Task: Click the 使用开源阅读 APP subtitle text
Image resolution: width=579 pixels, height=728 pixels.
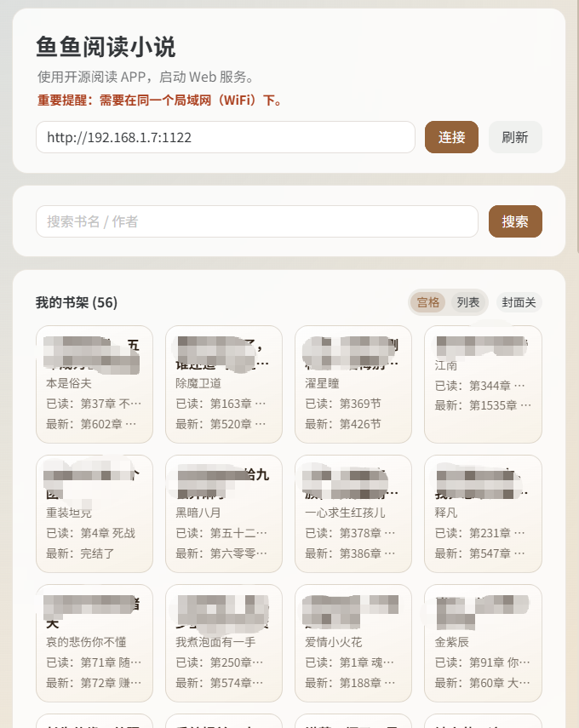Action: pyautogui.click(x=146, y=77)
